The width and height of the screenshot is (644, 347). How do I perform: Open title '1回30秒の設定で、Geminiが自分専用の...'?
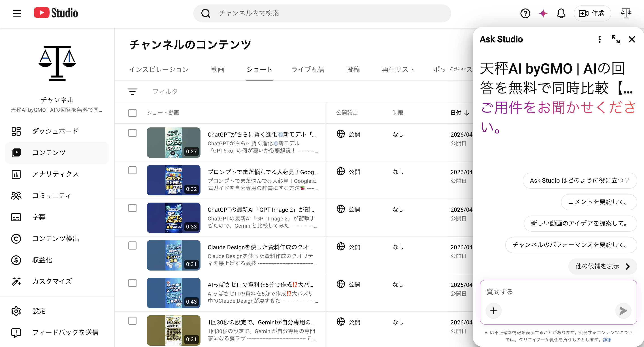(261, 322)
